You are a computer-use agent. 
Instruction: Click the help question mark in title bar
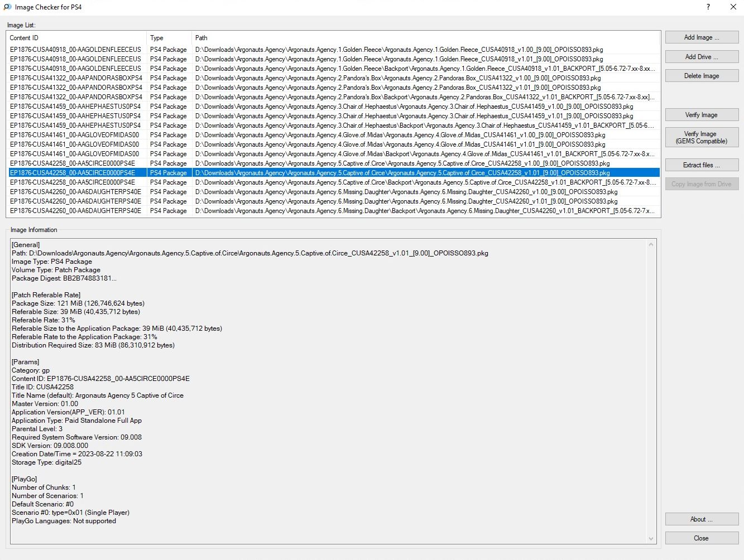708,7
